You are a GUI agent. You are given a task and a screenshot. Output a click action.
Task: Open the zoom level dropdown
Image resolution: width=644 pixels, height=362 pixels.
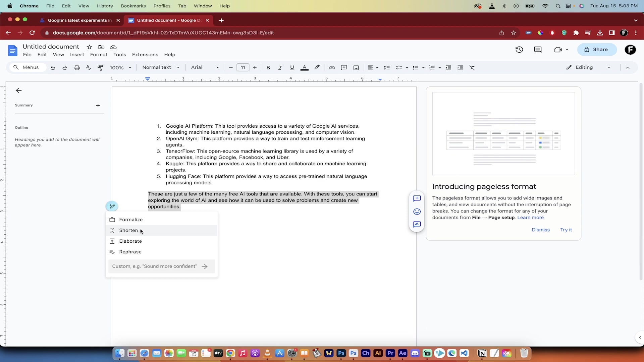click(x=120, y=67)
